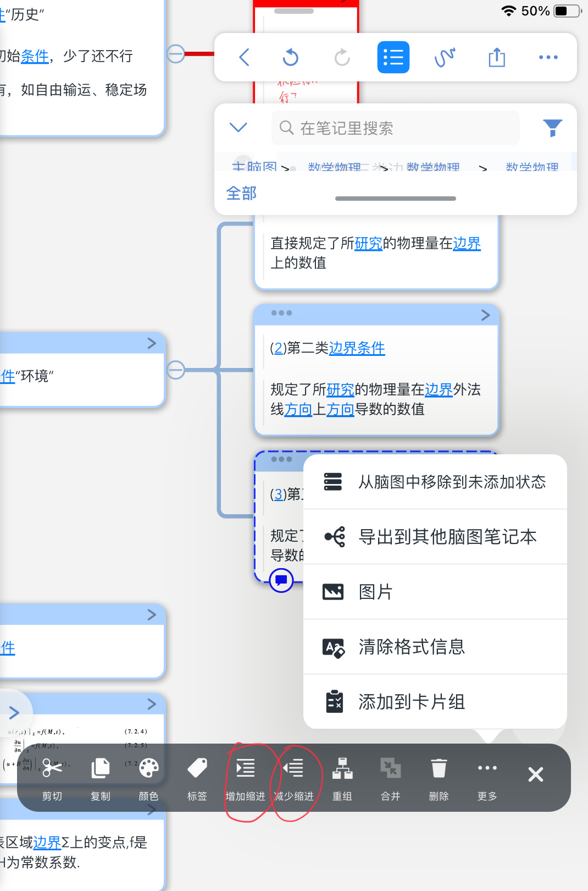This screenshot has height=891, width=588.
Task: Select the text 少了还不行
Action: [x=98, y=56]
